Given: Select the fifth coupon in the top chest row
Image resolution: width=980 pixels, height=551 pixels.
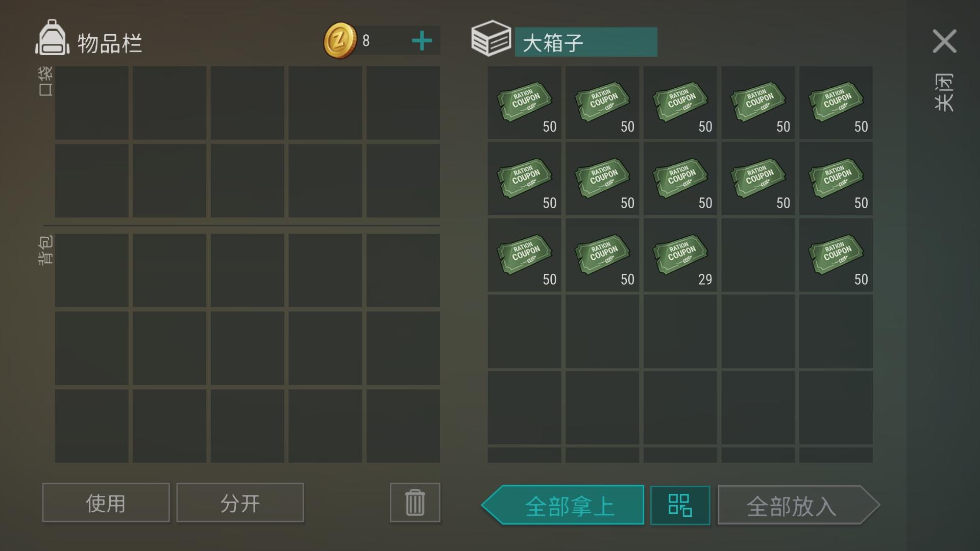Looking at the screenshot, I should point(836,103).
